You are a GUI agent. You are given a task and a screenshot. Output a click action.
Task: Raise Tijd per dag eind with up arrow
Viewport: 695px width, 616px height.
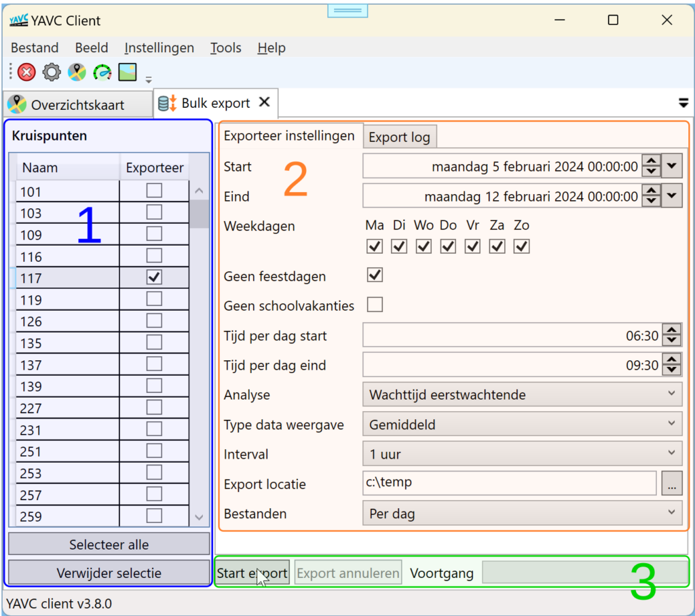tap(672, 360)
